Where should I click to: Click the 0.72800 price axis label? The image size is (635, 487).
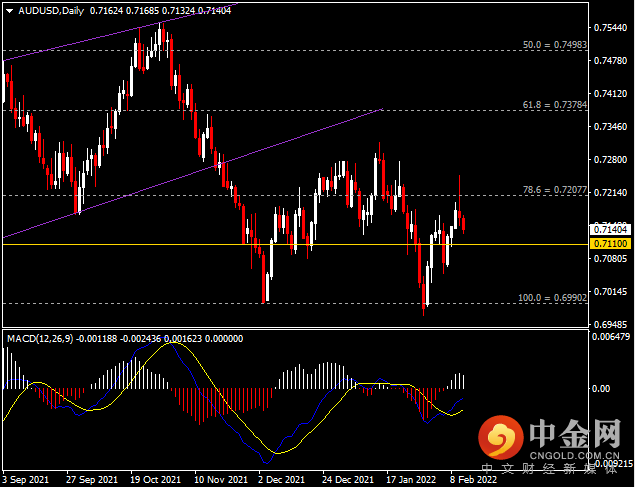coord(610,160)
